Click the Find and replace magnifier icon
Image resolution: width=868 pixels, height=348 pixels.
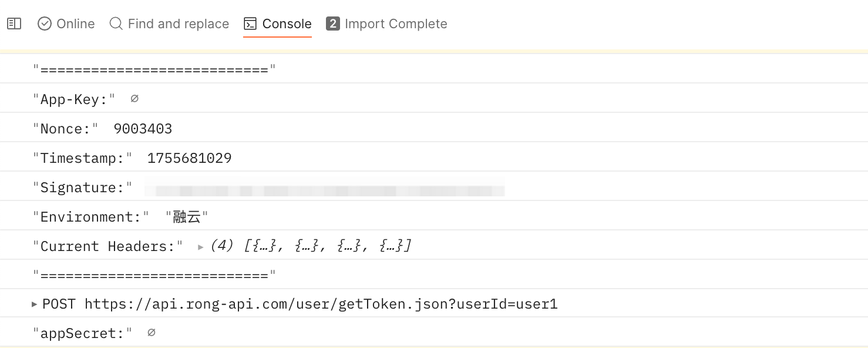point(116,24)
